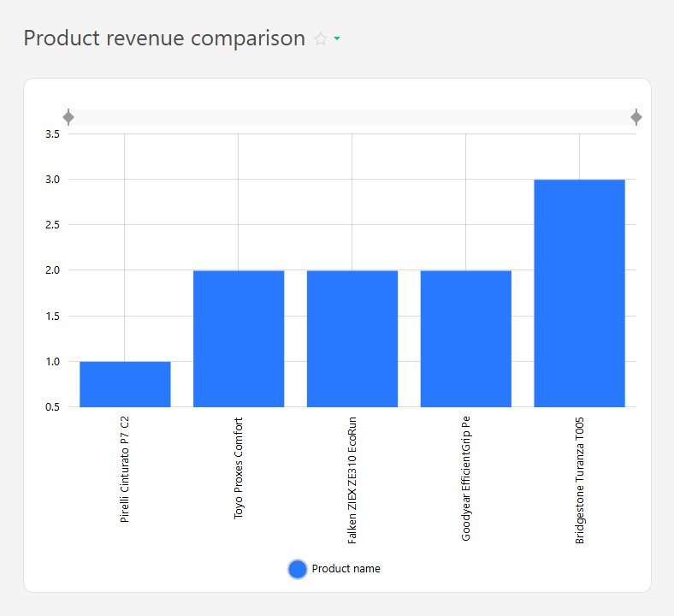Click the 0.5 y-axis value

pos(52,407)
